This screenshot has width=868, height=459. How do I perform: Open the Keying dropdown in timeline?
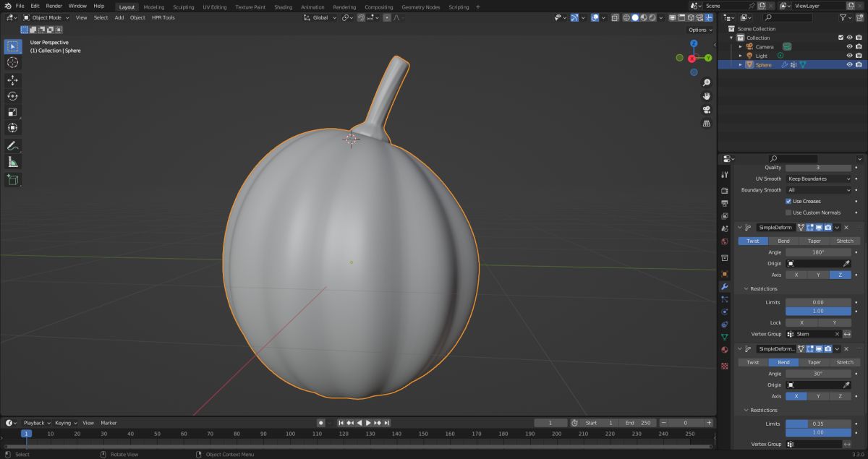(65, 423)
